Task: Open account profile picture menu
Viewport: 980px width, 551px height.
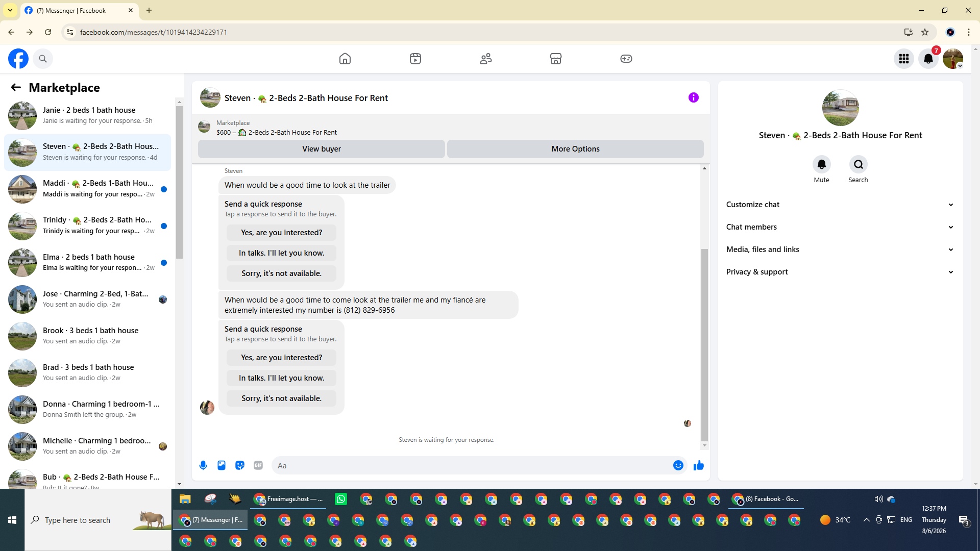Action: tap(953, 59)
